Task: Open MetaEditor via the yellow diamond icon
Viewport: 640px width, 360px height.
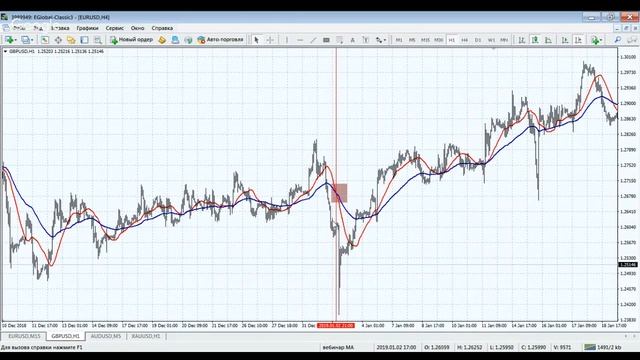Action: [x=162, y=40]
